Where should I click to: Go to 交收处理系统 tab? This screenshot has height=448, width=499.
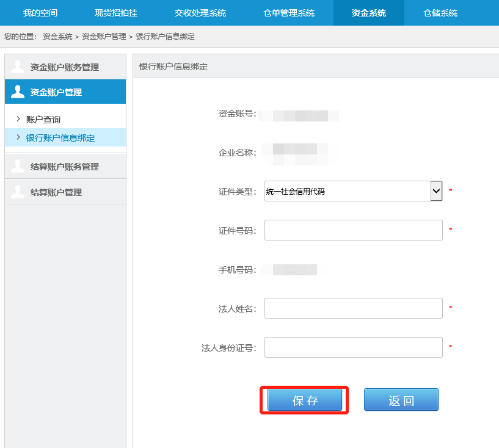click(200, 13)
